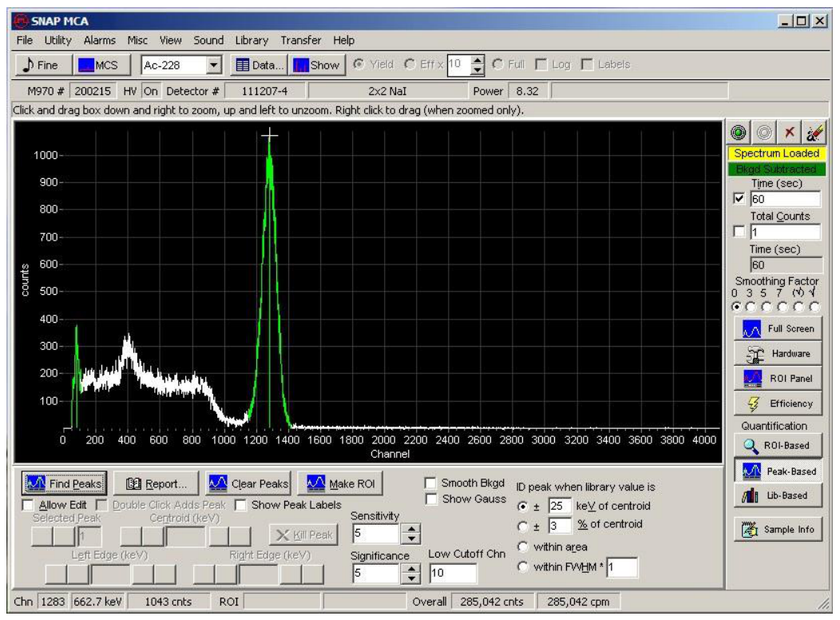Click the Show spectrum button
This screenshot has height=620, width=840.
pyautogui.click(x=317, y=65)
